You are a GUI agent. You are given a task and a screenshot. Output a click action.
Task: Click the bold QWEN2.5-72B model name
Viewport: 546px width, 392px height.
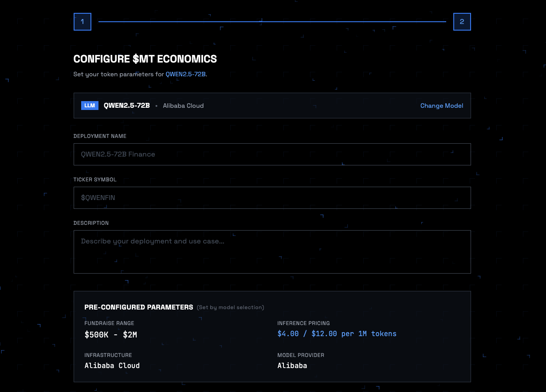[127, 106]
